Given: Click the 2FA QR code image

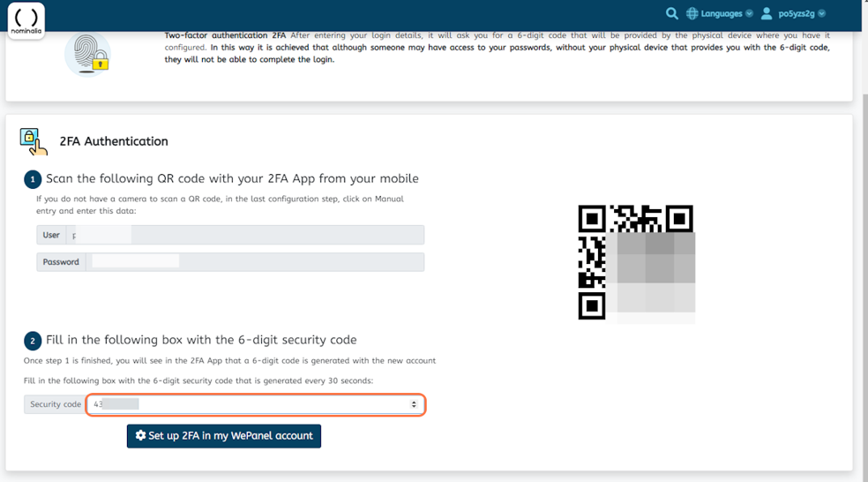Looking at the screenshot, I should 636,262.
